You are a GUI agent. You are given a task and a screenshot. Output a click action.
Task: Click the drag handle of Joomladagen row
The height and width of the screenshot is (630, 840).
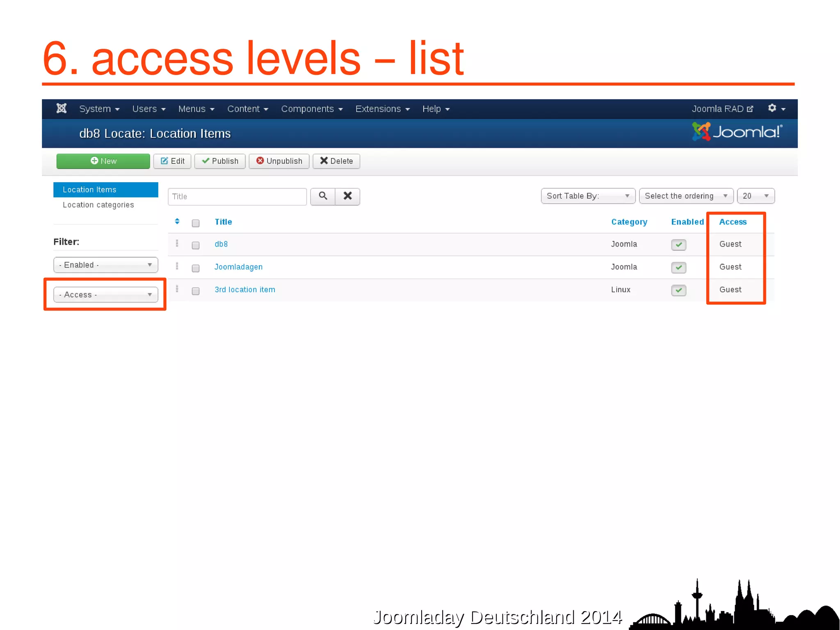coord(177,266)
